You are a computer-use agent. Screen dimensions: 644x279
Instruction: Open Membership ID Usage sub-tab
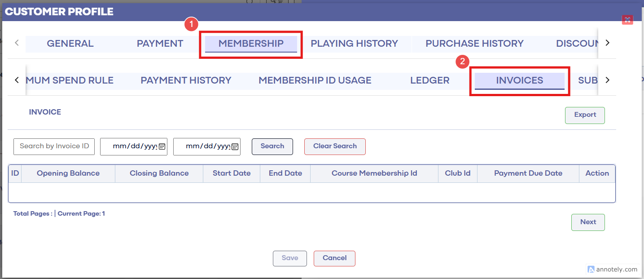point(315,80)
